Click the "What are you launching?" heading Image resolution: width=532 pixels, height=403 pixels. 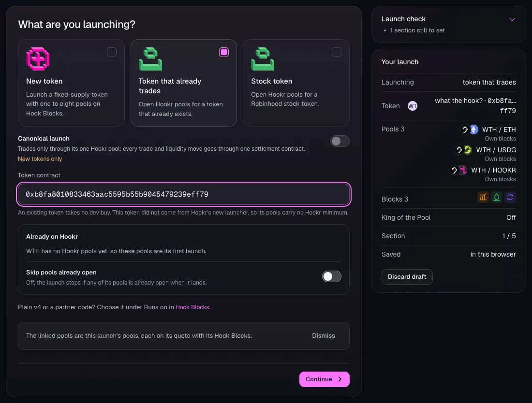tap(77, 25)
